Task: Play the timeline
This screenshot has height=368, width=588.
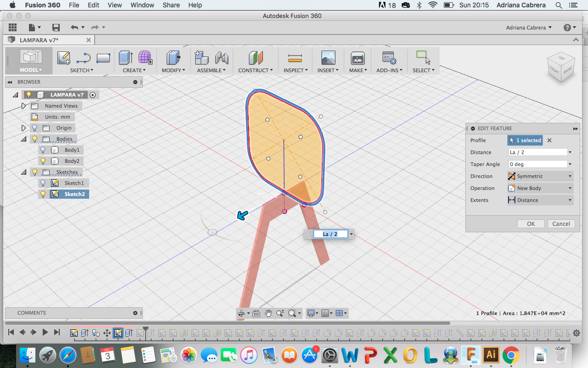Action: click(45, 332)
